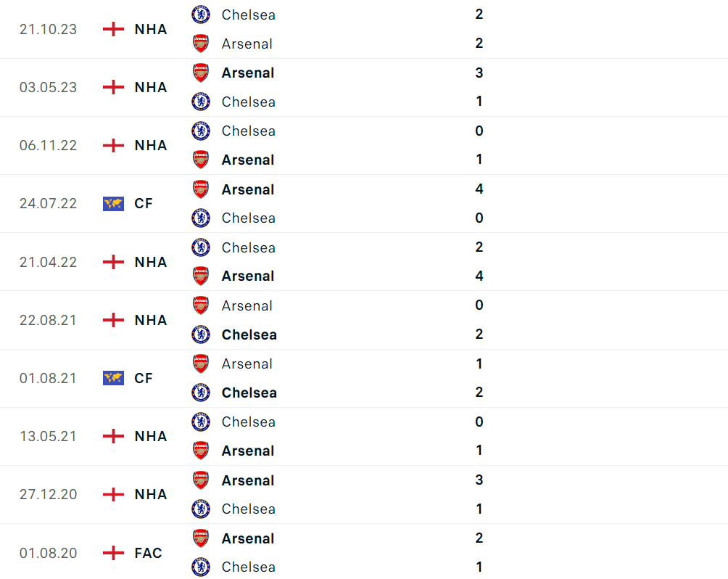Open the Chelsea team name in the 13.05.21 match
728x579 pixels.
click(x=248, y=422)
